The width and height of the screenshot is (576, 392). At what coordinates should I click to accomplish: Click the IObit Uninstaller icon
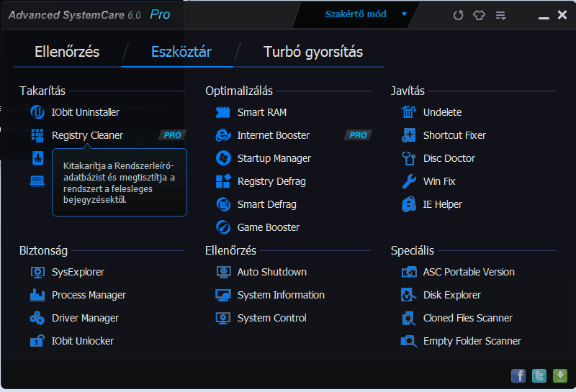click(x=37, y=112)
